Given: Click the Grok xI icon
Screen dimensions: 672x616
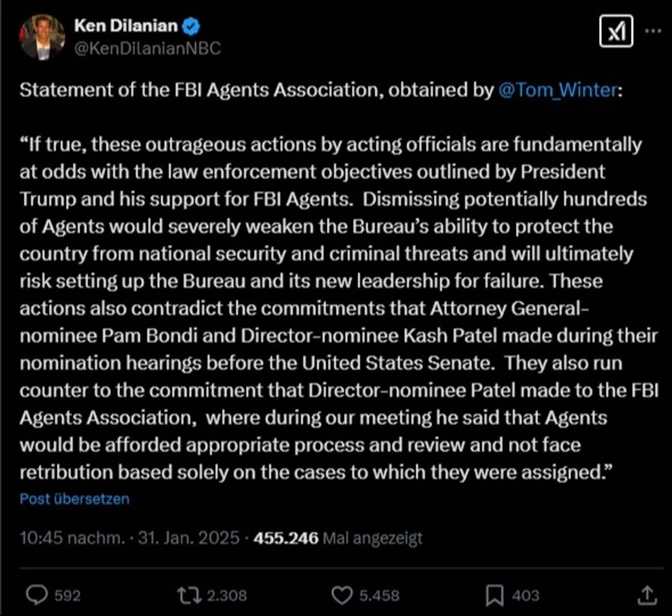Looking at the screenshot, I should coord(616,31).
